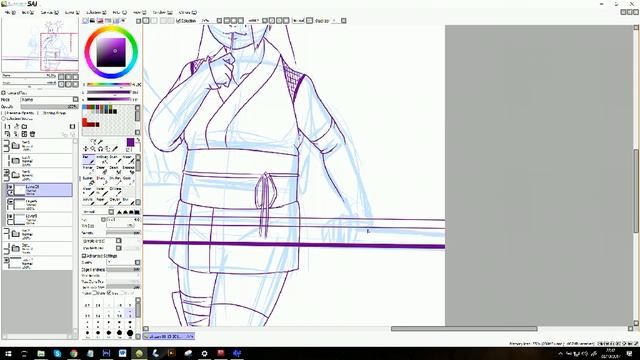The width and height of the screenshot is (640, 360).
Task: Show the scratchpad panel icon
Action: pos(123,20)
